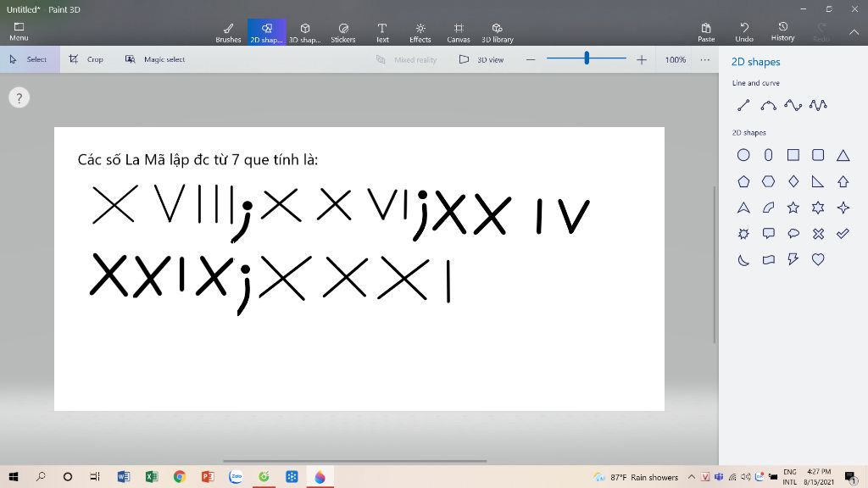Pick the four-point star shape

point(843,208)
